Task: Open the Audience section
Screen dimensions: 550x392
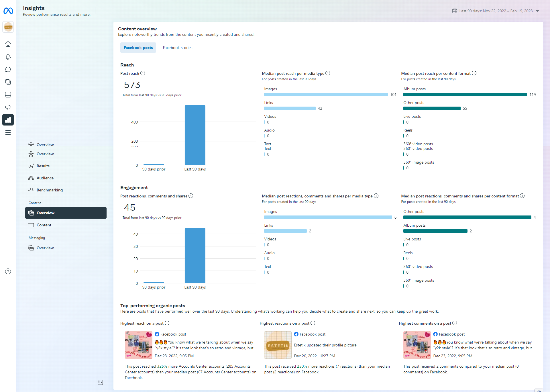Action: 45,178
